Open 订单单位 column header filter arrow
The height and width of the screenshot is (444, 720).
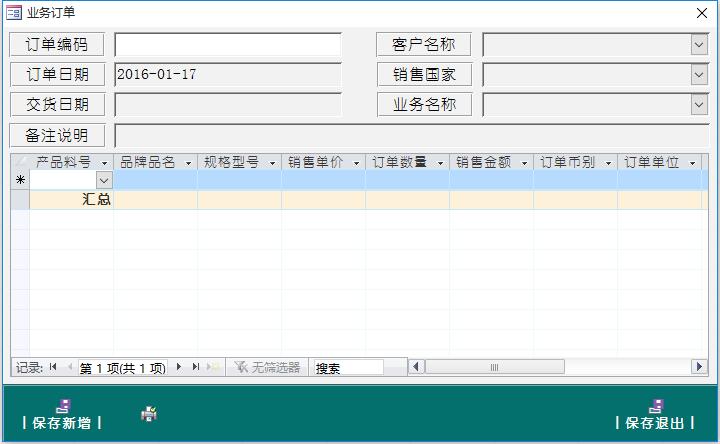(x=692, y=163)
